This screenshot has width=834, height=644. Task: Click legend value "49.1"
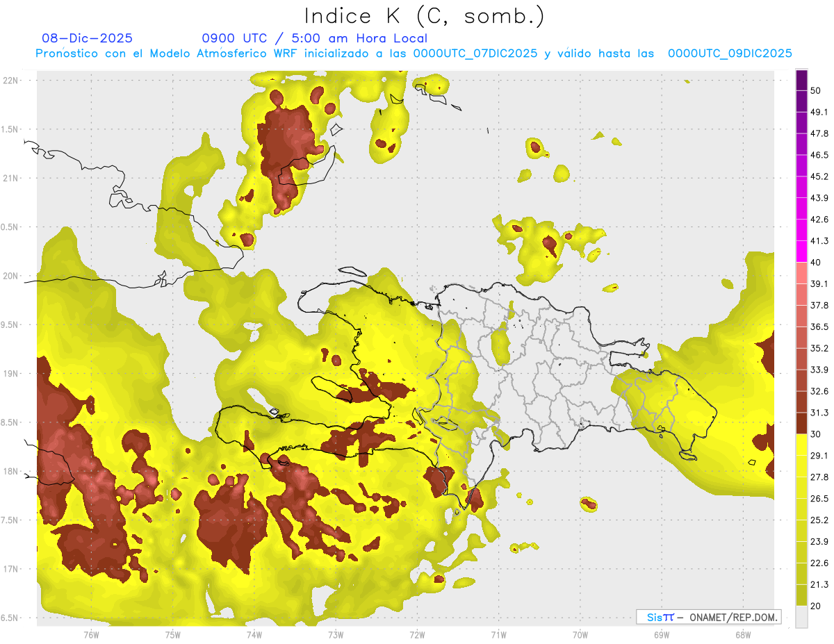[819, 112]
